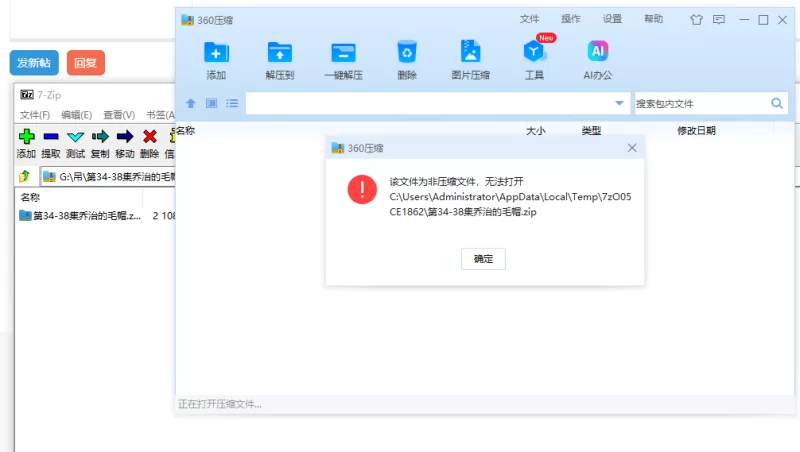Switch to list view icon in 360压缩
Screen dimensions: 800x452
[x=232, y=104]
